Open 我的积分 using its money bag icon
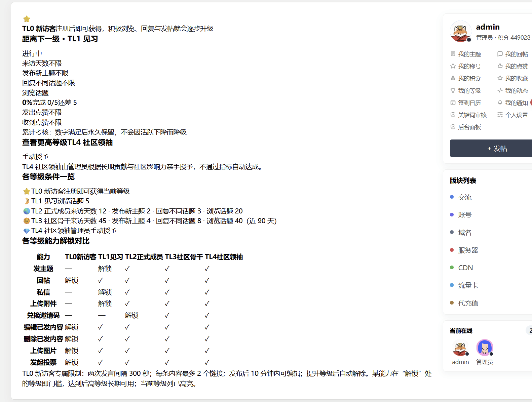 point(453,78)
